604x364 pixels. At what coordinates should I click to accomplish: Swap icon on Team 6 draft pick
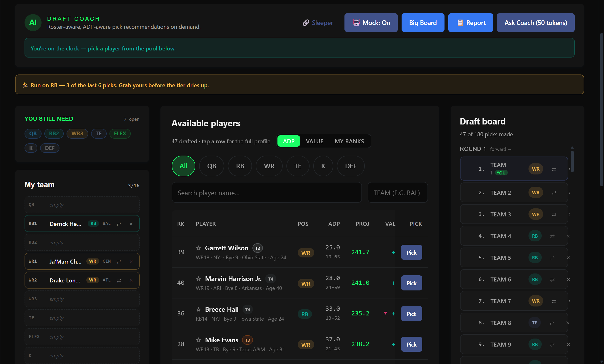point(552,280)
